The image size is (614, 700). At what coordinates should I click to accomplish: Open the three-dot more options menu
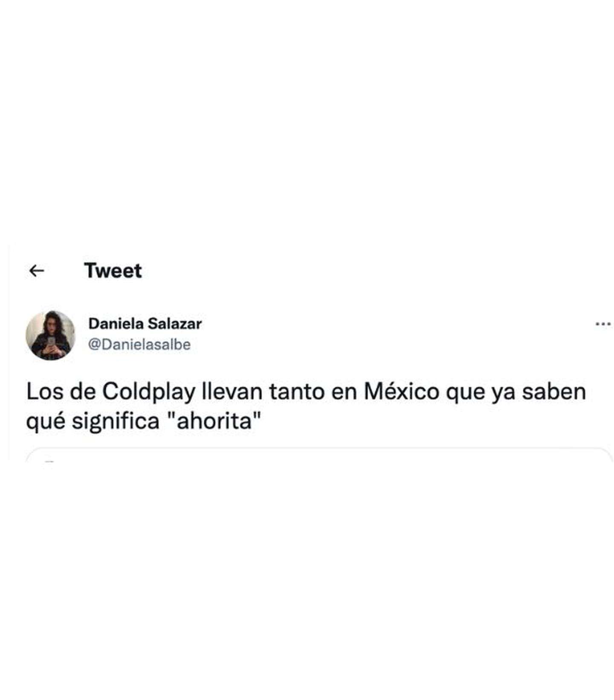pyautogui.click(x=603, y=325)
